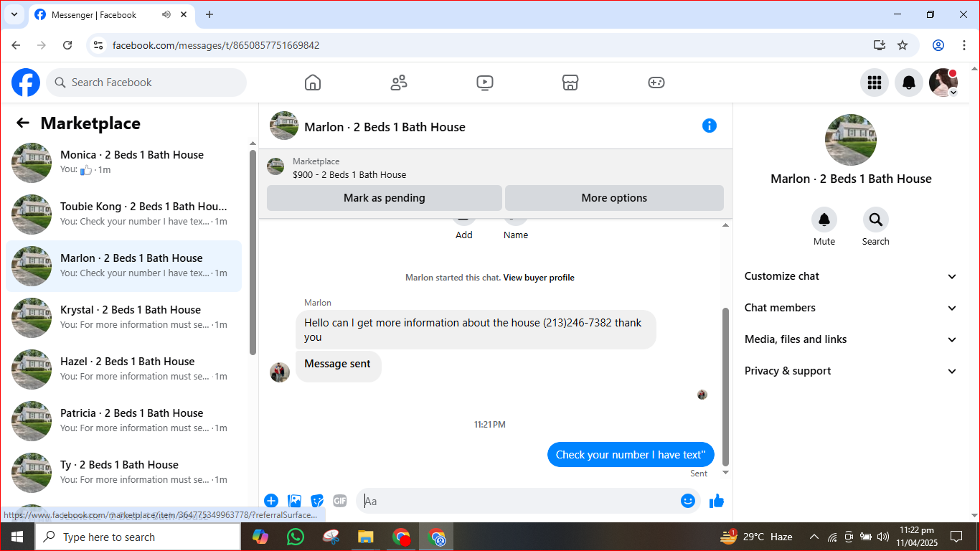Open account profile picture menu

click(x=943, y=83)
